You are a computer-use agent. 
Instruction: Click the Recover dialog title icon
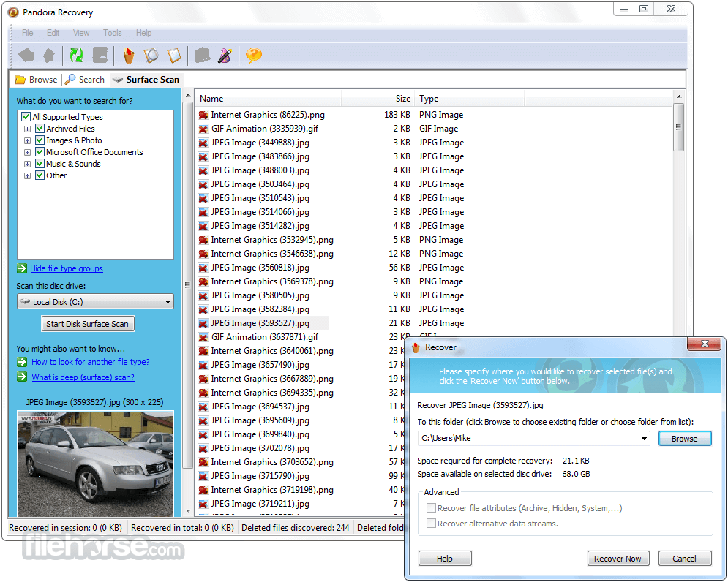pos(416,347)
